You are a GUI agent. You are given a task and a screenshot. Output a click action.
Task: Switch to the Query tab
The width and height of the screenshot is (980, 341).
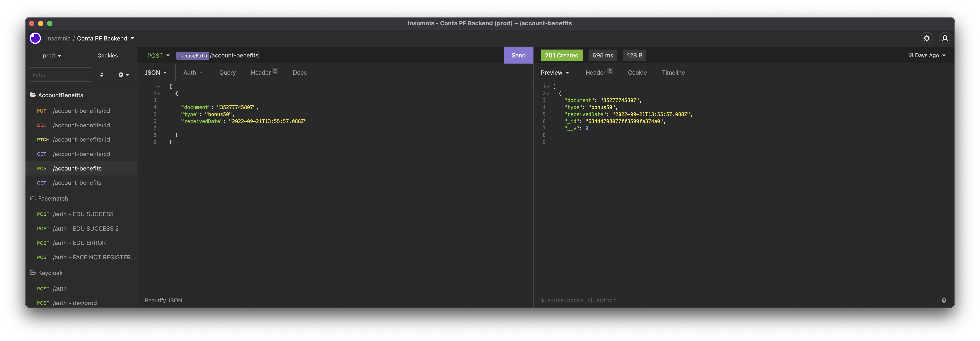coord(227,73)
